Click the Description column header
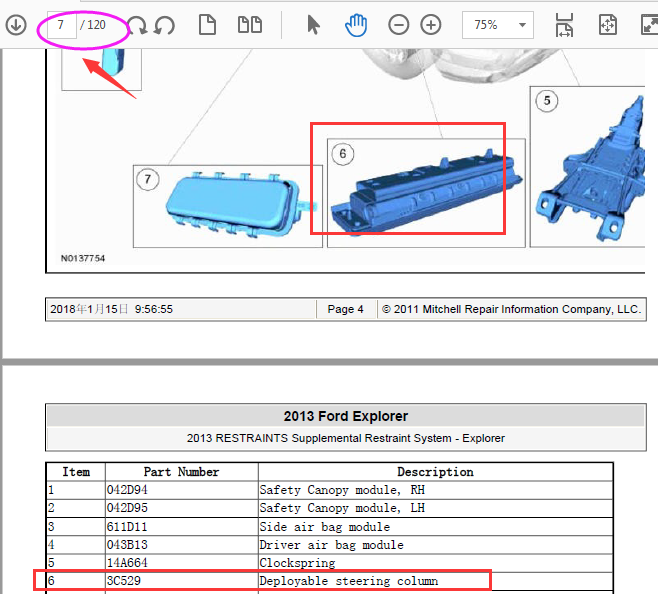Viewport: 658px width, 594px height. [x=436, y=472]
